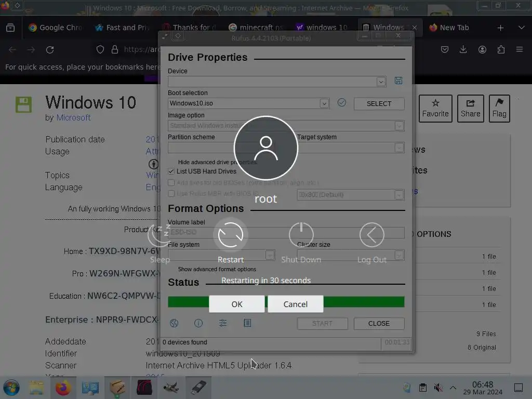Open the BIOS ID 0x80 (Default) dropdown
532x399 pixels.
(399, 195)
